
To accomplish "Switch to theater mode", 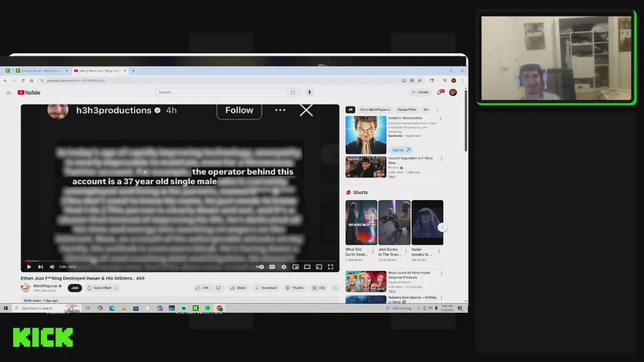I will [x=307, y=267].
